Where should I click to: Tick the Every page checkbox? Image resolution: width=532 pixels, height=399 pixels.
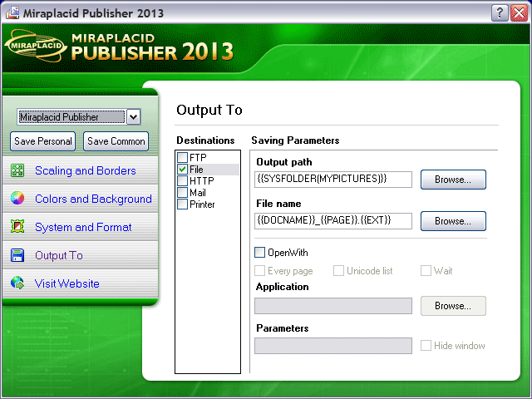click(259, 271)
